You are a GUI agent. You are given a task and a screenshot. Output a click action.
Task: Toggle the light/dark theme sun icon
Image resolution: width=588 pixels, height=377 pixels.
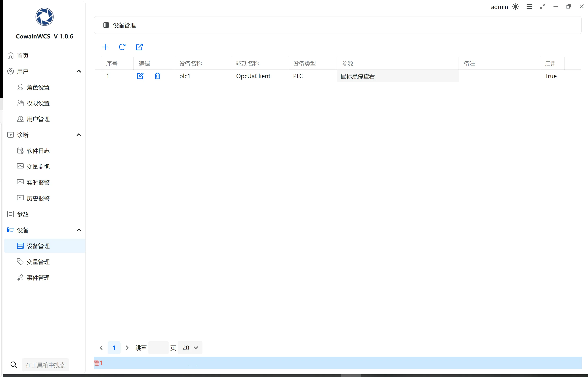[x=515, y=7]
